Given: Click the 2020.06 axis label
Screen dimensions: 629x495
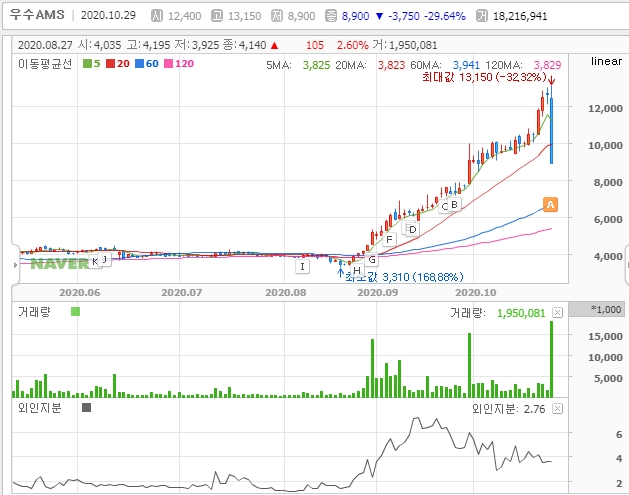Looking at the screenshot, I should click(79, 292).
